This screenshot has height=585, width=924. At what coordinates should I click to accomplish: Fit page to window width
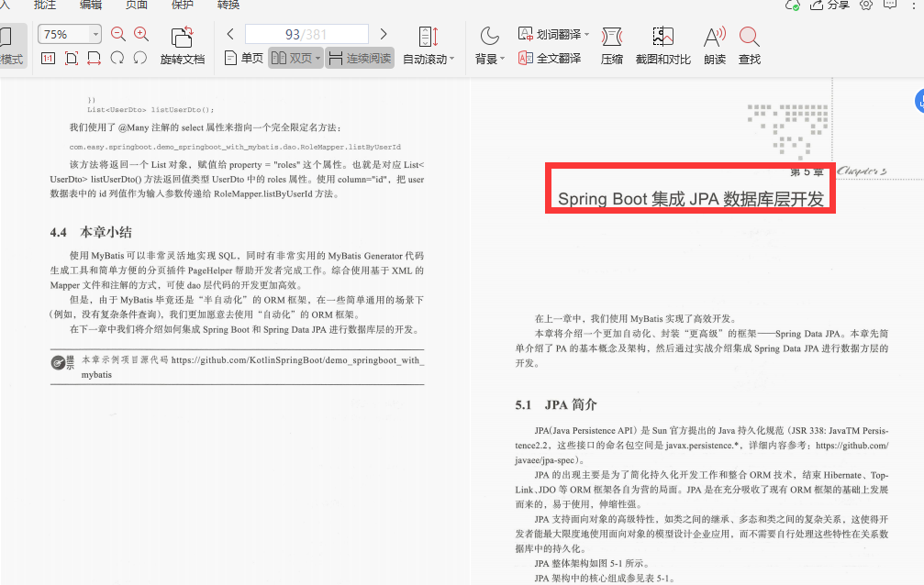(94, 59)
